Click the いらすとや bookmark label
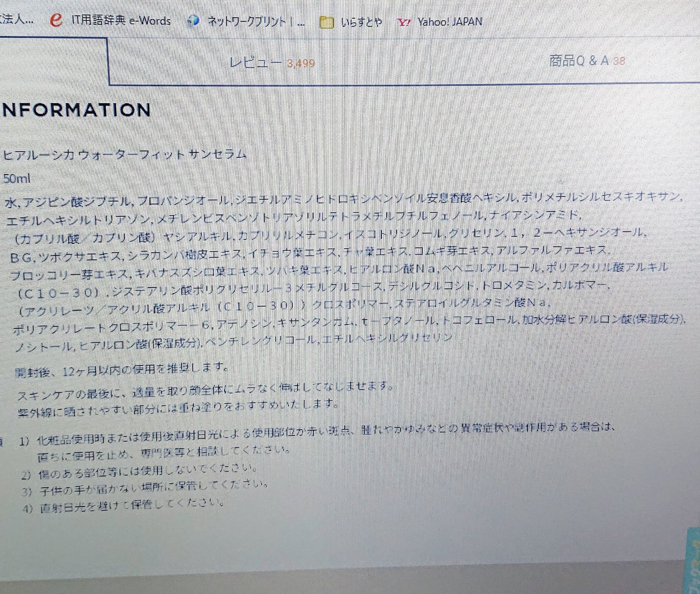The image size is (700, 594). 361,22
